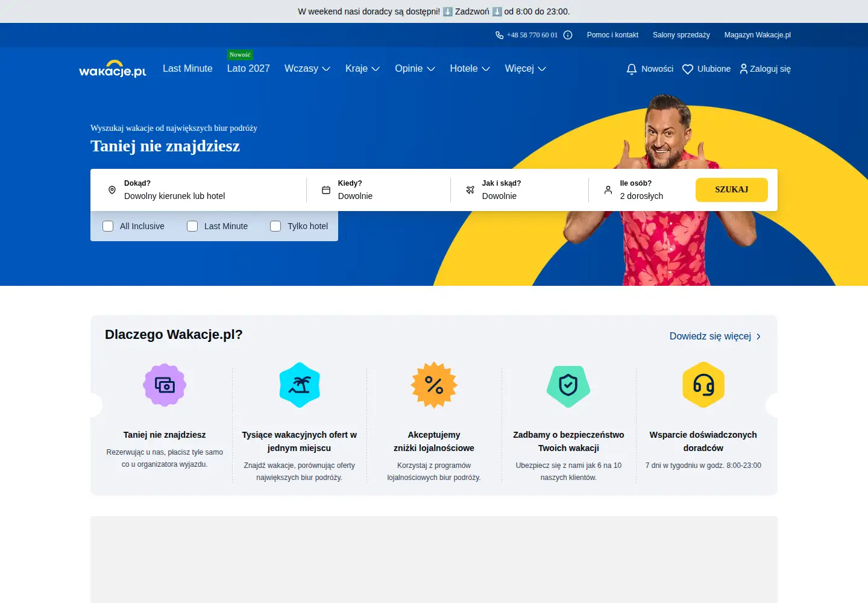Open the Hotele dropdown menu

tap(470, 69)
